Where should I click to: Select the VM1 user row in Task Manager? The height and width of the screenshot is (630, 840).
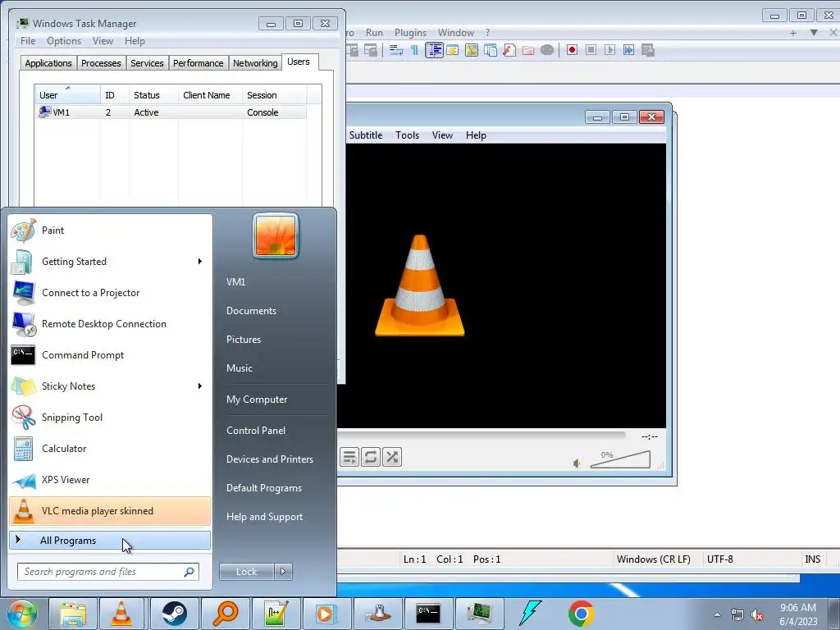click(x=171, y=112)
